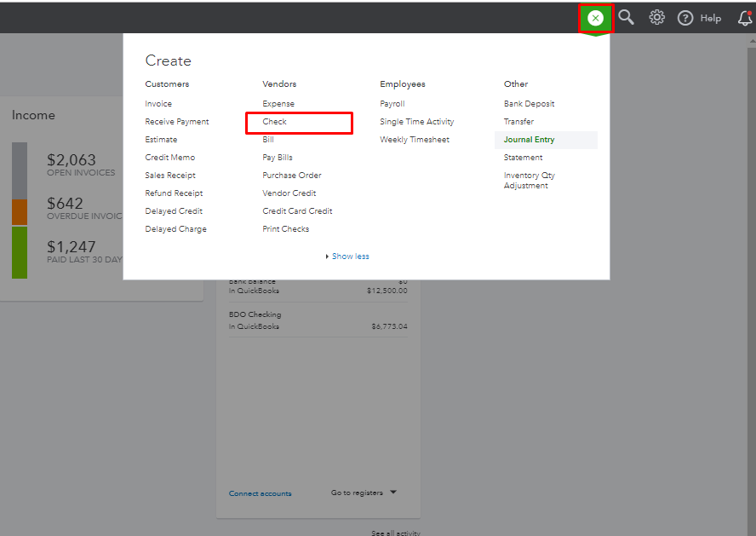
Task: Choose Bank Deposit option
Action: click(529, 104)
